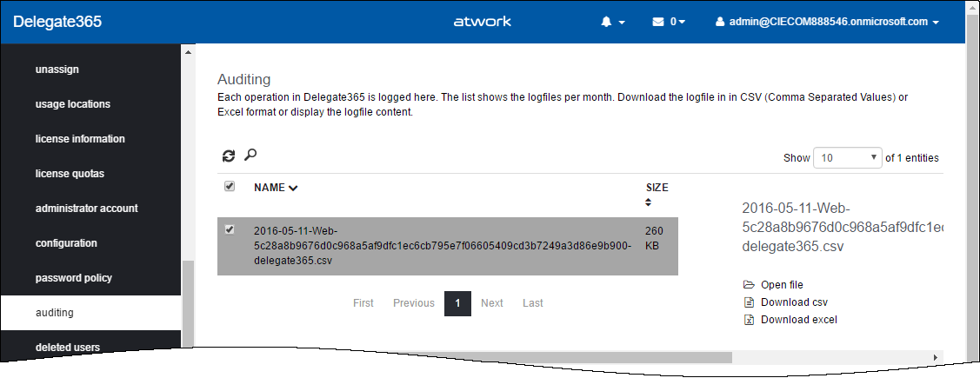Viewport: 980px width, 378px height.
Task: Click the SIZE column sort arrows
Action: 649,202
